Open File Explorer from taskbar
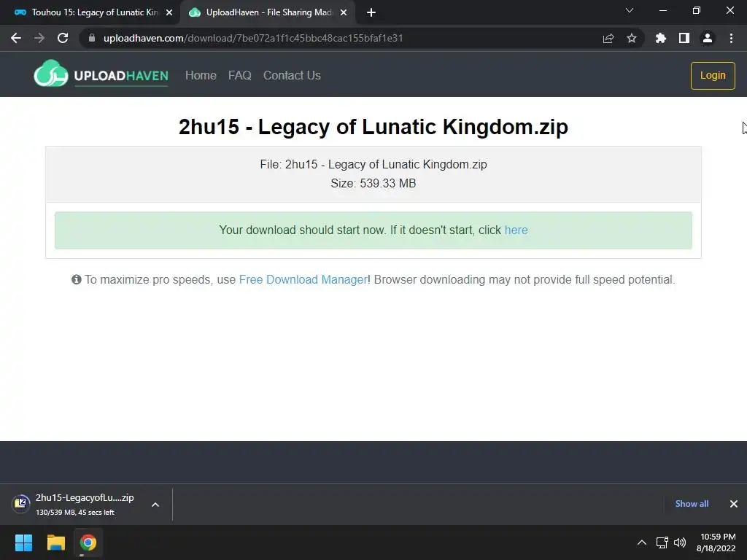The height and width of the screenshot is (560, 747). (x=55, y=542)
